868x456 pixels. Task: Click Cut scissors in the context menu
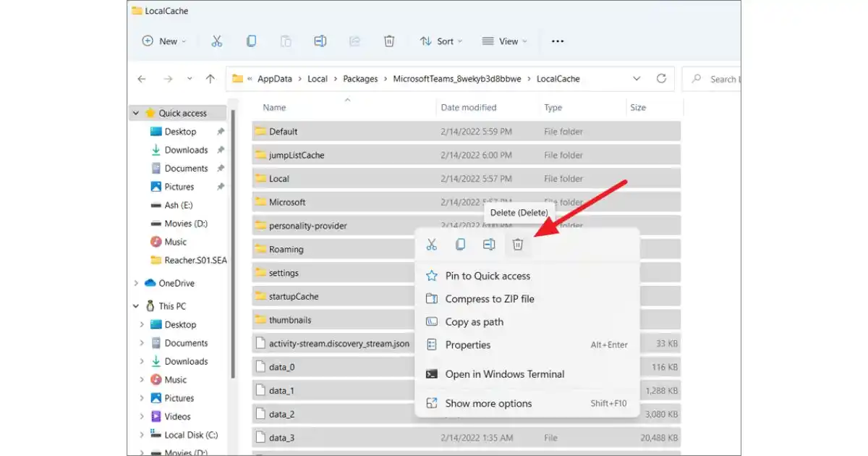point(432,245)
